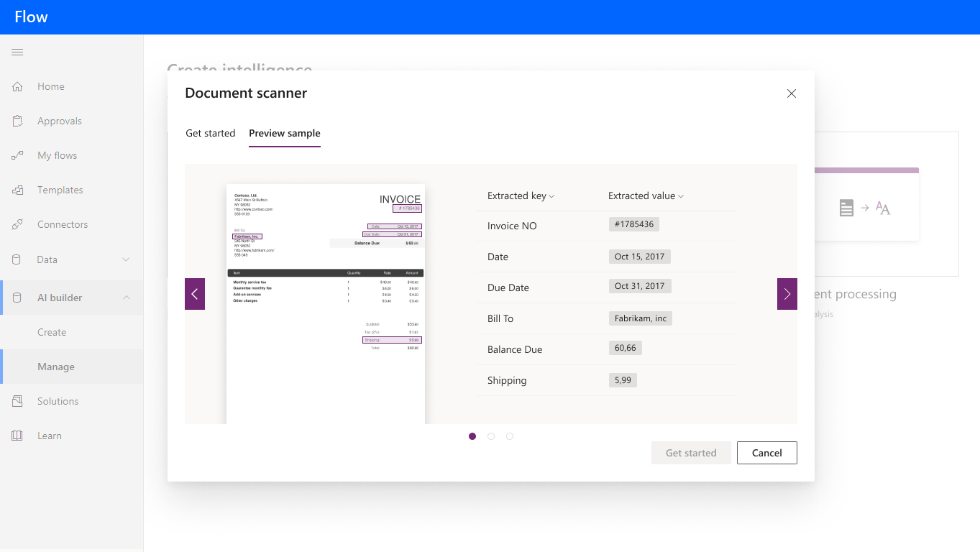980x552 pixels.
Task: Switch to the Get started tab
Action: 210,133
